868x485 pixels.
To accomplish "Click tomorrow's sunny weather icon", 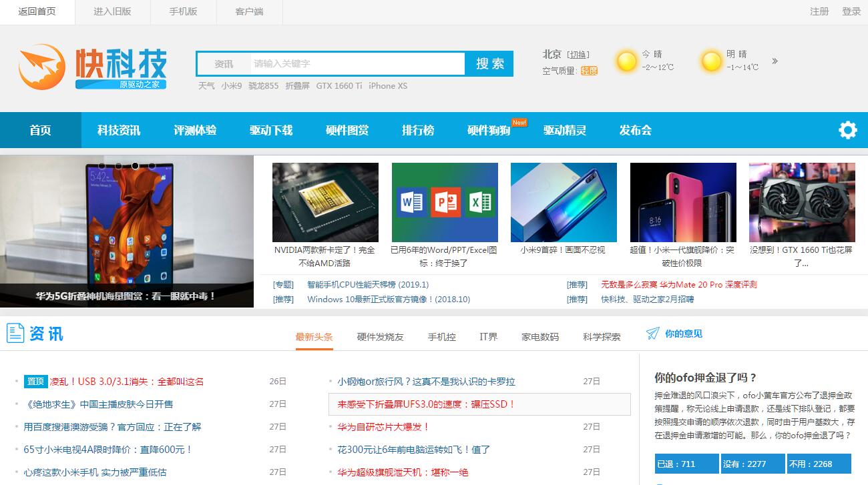I will coord(711,61).
